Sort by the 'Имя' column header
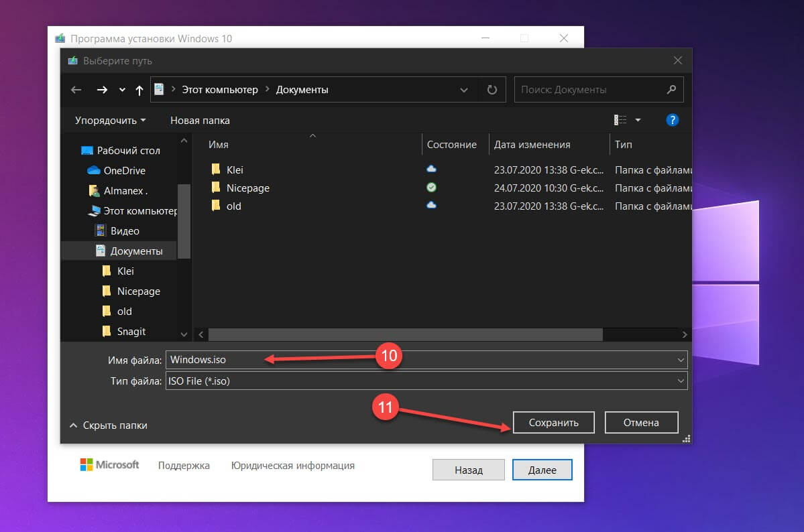Viewport: 804px width, 532px height. click(219, 145)
